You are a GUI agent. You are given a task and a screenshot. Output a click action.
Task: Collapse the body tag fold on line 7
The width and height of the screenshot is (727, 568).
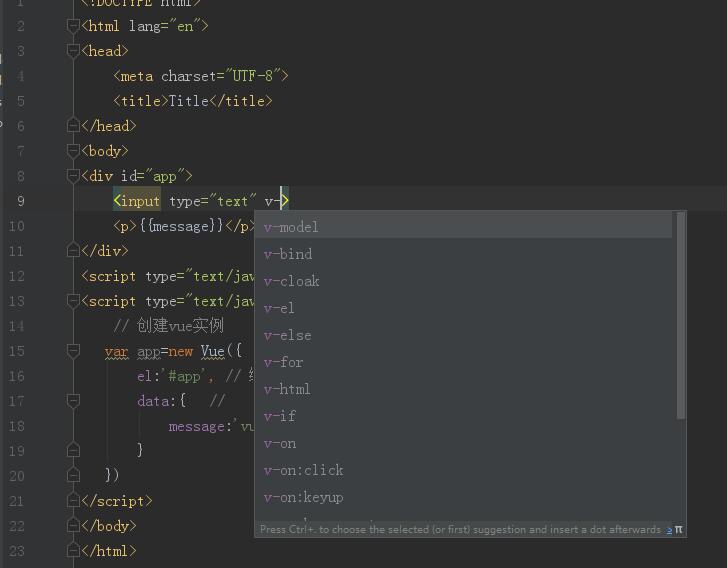click(x=73, y=151)
